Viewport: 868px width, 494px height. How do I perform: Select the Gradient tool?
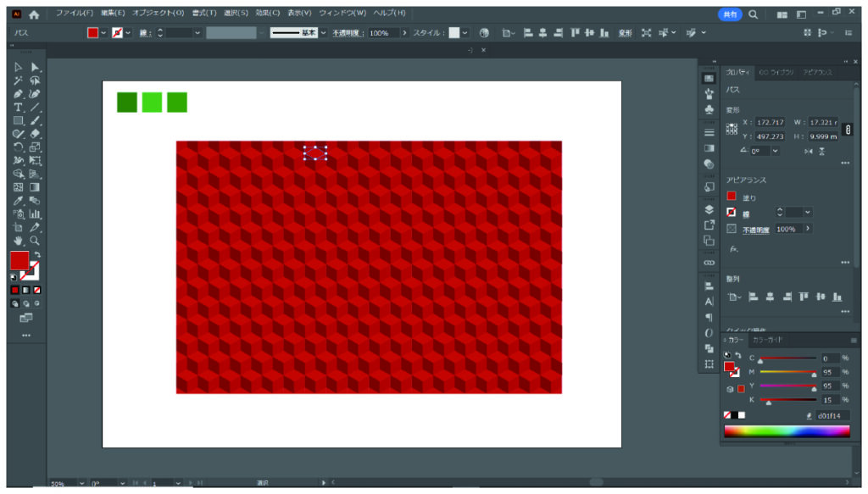pyautogui.click(x=35, y=187)
